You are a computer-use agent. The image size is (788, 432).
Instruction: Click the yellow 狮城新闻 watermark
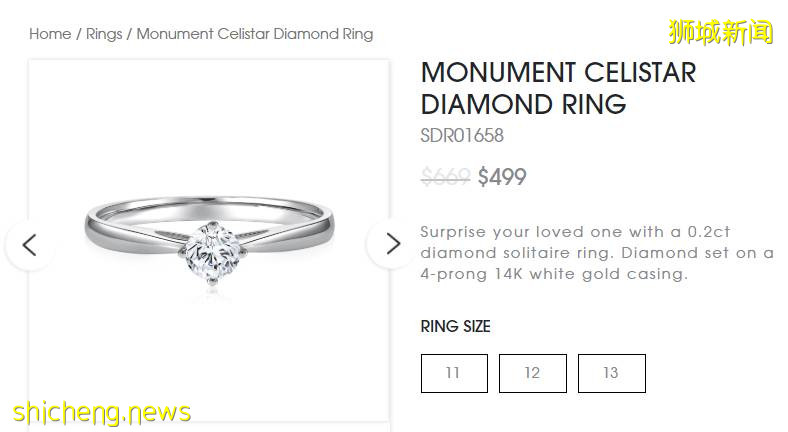point(720,32)
